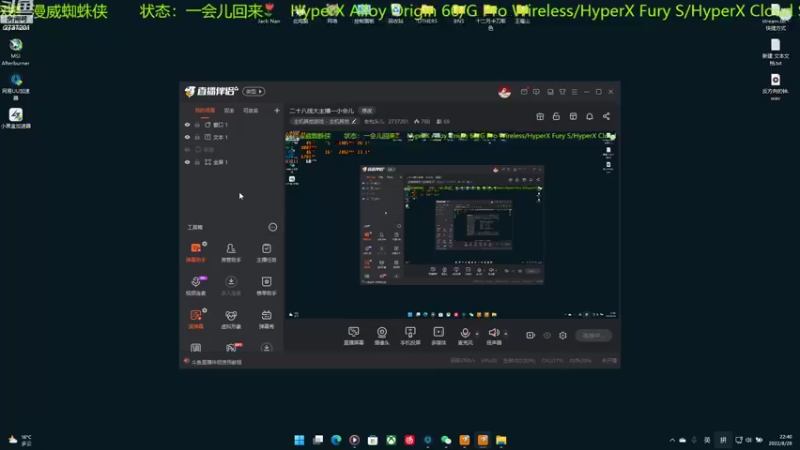Image resolution: width=800 pixels, height=450 pixels.
Task: Toggle the lock on 窗口 1
Action: [197, 124]
